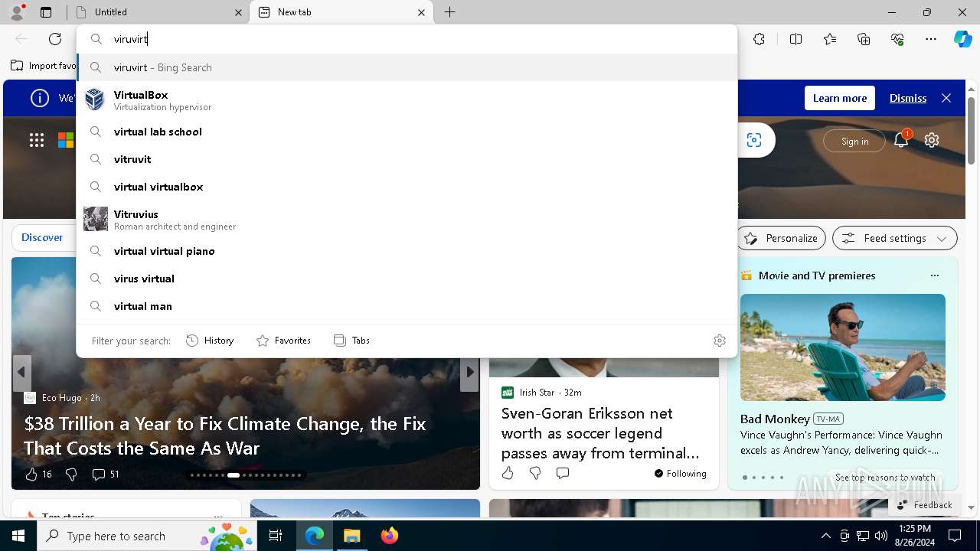Open the app launcher grid icon

[x=37, y=140]
